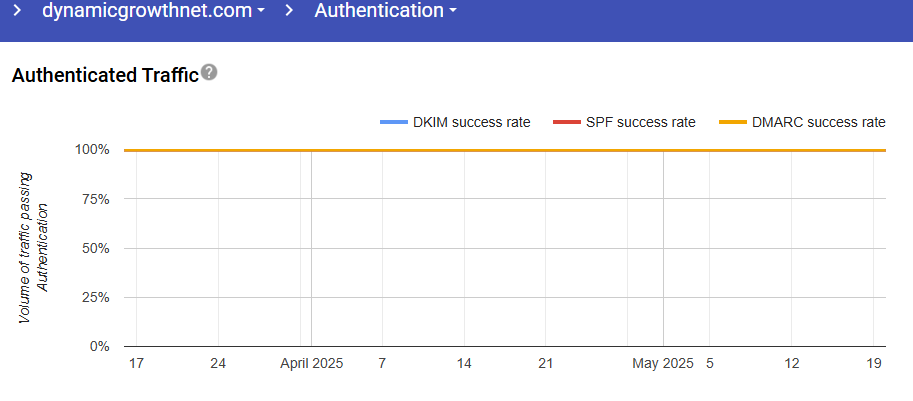Click the red SPF legend line marker
Image resolution: width=913 pixels, height=401 pixels.
click(x=565, y=122)
